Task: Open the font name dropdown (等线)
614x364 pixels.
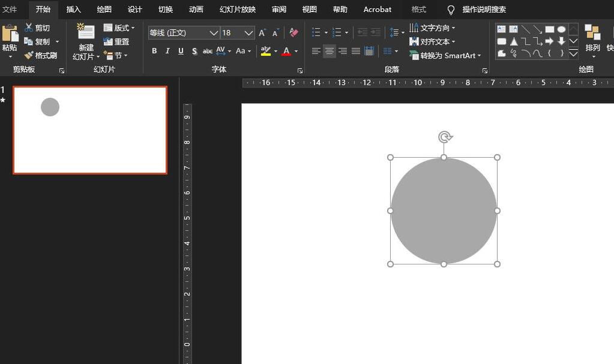Action: pos(214,33)
